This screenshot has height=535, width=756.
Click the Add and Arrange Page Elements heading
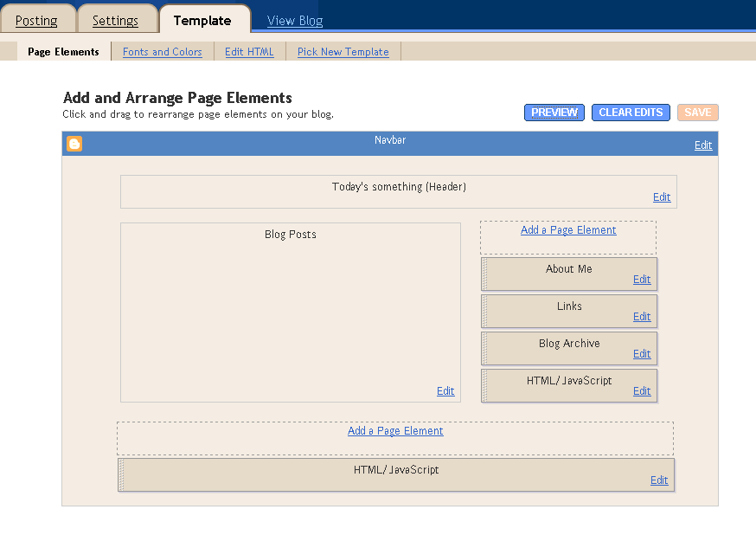(177, 98)
